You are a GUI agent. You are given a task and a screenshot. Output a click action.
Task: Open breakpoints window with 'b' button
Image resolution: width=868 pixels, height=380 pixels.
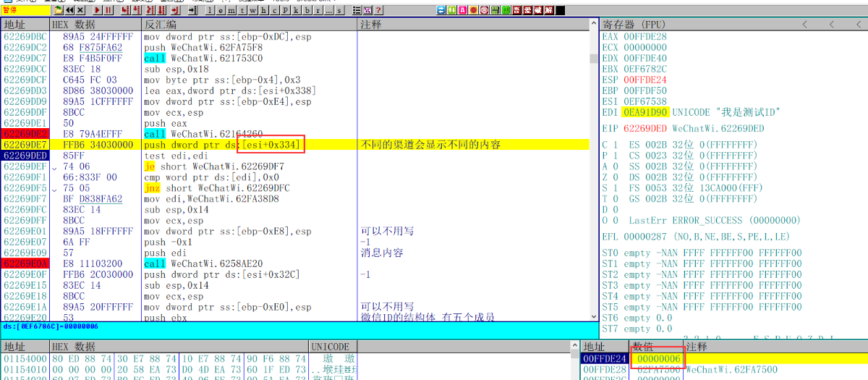307,10
